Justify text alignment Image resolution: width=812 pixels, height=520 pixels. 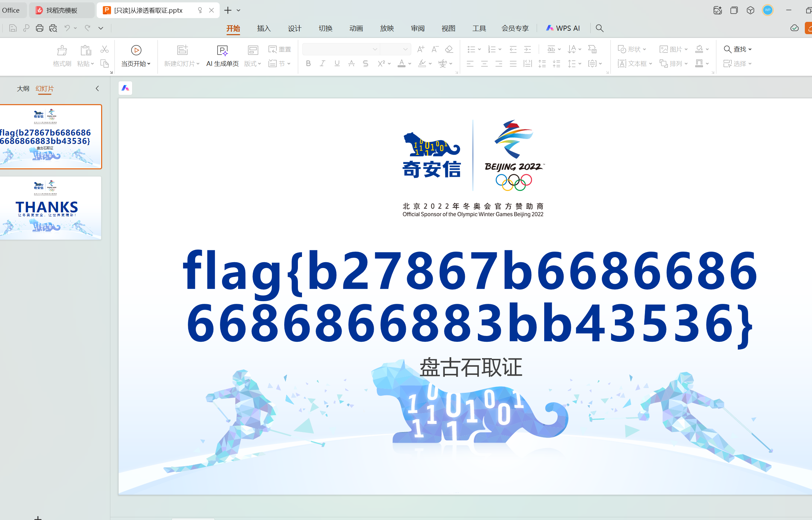(513, 64)
